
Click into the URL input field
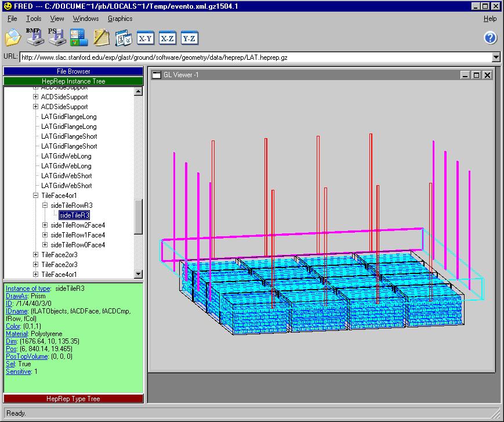256,57
